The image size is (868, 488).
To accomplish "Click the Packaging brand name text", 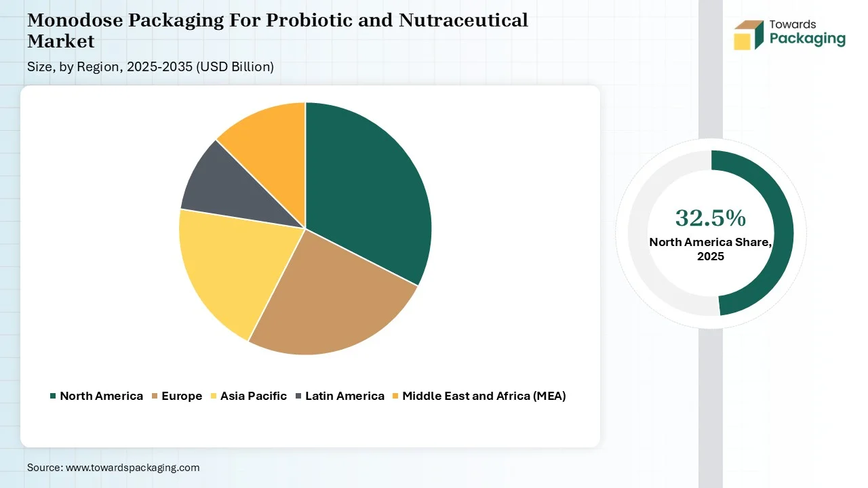I will pos(807,39).
